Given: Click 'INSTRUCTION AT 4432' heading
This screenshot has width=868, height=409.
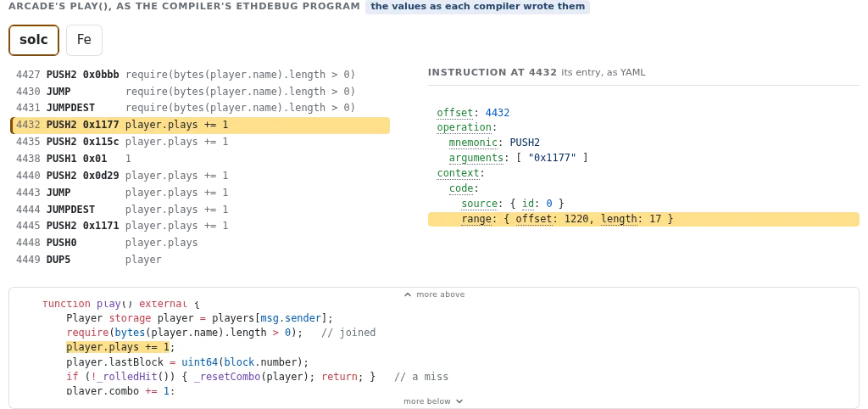Looking at the screenshot, I should click(492, 72).
